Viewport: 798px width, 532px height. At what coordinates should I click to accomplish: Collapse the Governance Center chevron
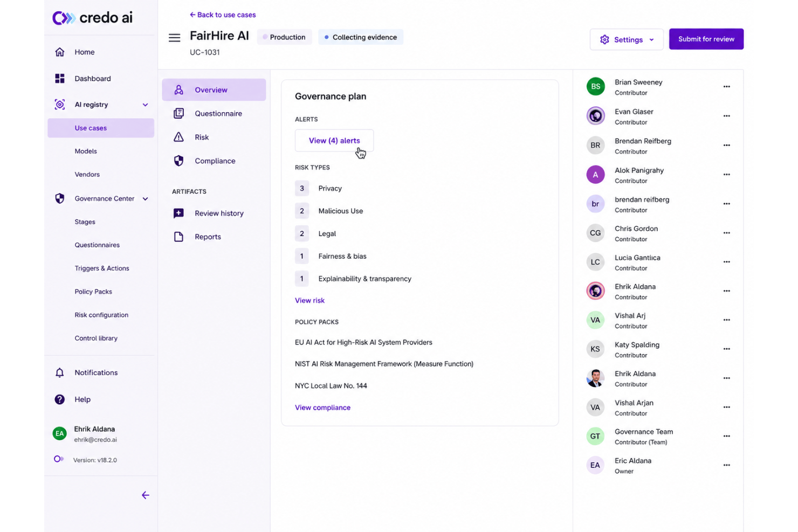point(145,198)
